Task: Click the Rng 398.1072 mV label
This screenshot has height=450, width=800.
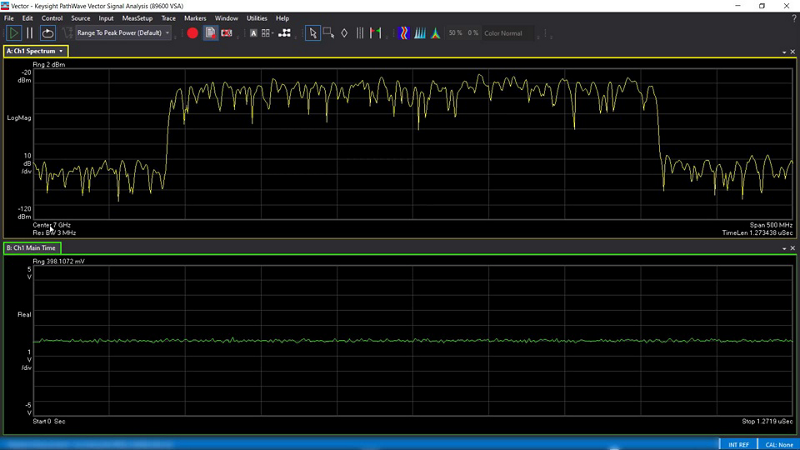Action: click(x=59, y=261)
